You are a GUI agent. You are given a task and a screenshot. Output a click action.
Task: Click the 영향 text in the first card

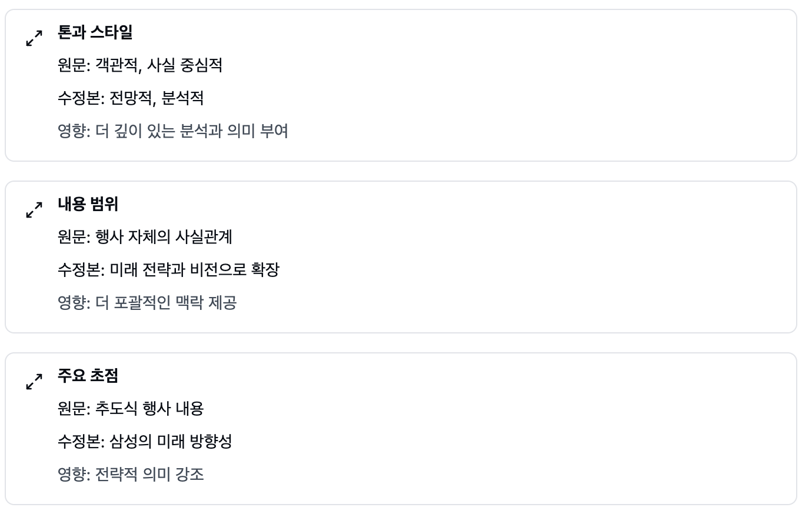coord(171,132)
